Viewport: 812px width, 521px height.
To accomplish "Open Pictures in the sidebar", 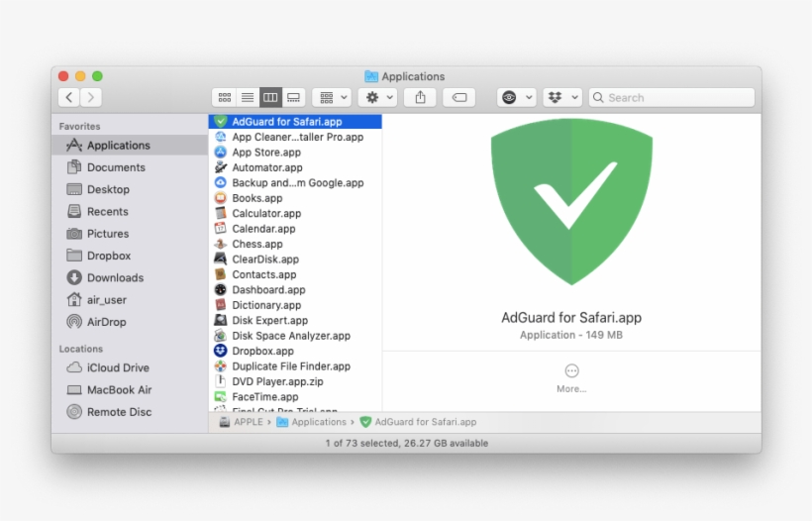I will (130, 234).
